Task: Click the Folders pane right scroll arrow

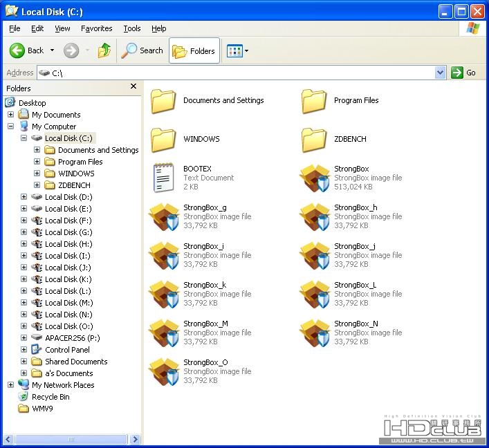Action: [136, 440]
